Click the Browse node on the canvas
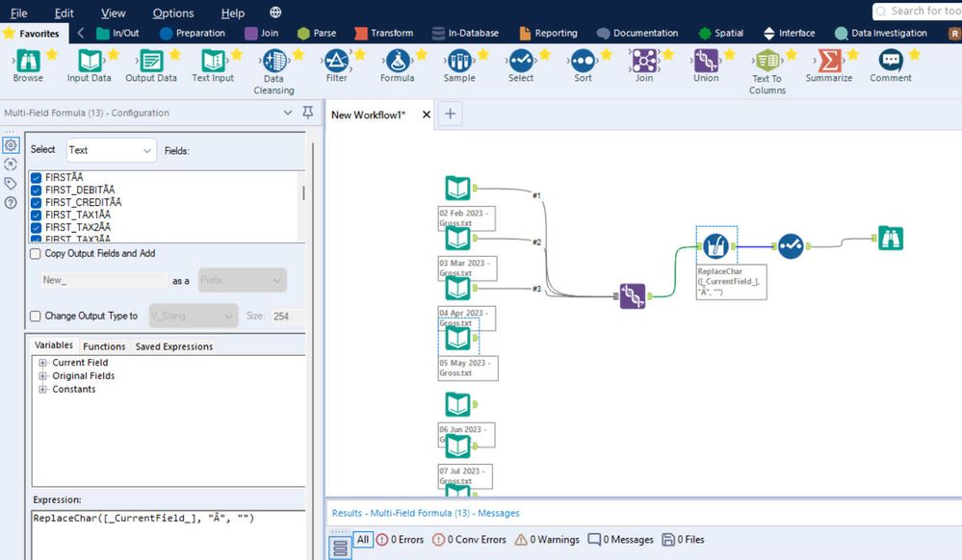This screenshot has width=962, height=560. tap(890, 238)
